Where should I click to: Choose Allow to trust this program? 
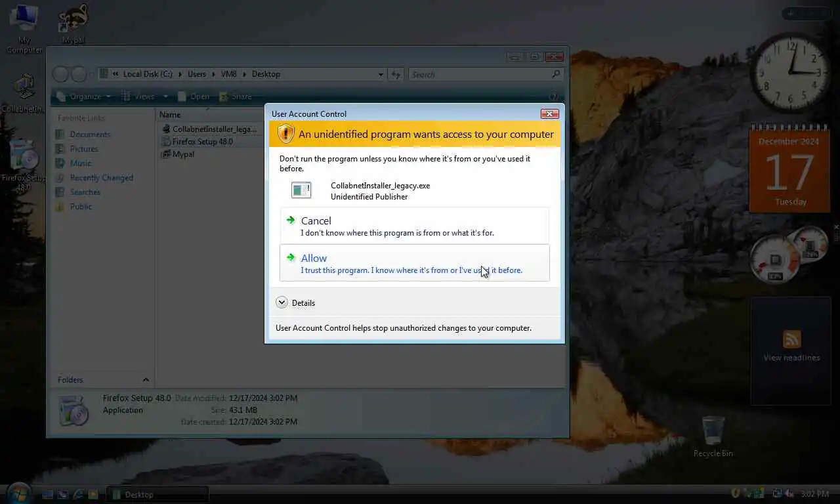(x=415, y=263)
